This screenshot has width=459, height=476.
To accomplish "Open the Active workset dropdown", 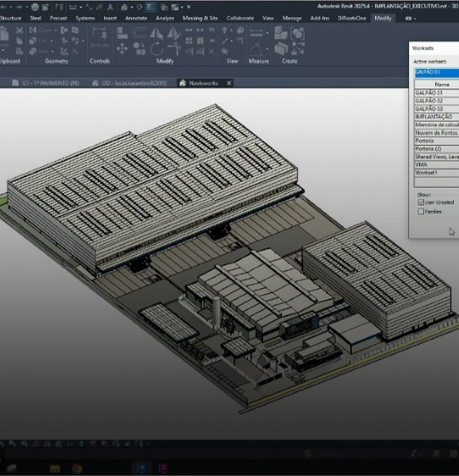I will 436,73.
